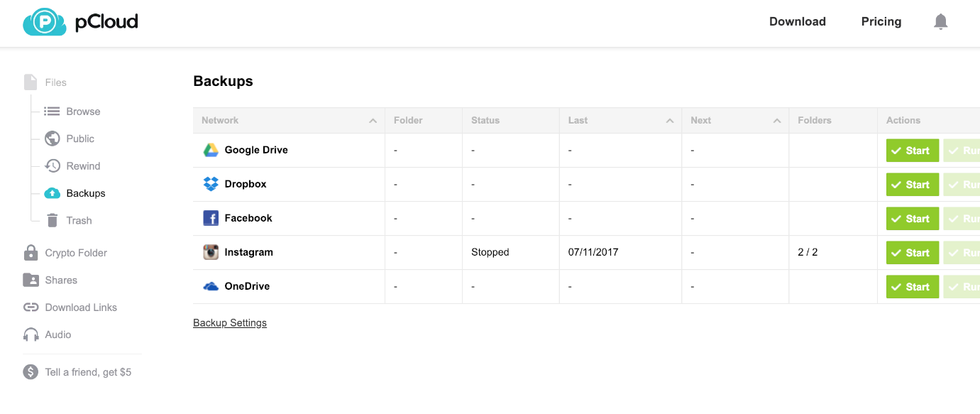The height and width of the screenshot is (414, 980).
Task: Click the Google Drive icon
Action: [211, 150]
